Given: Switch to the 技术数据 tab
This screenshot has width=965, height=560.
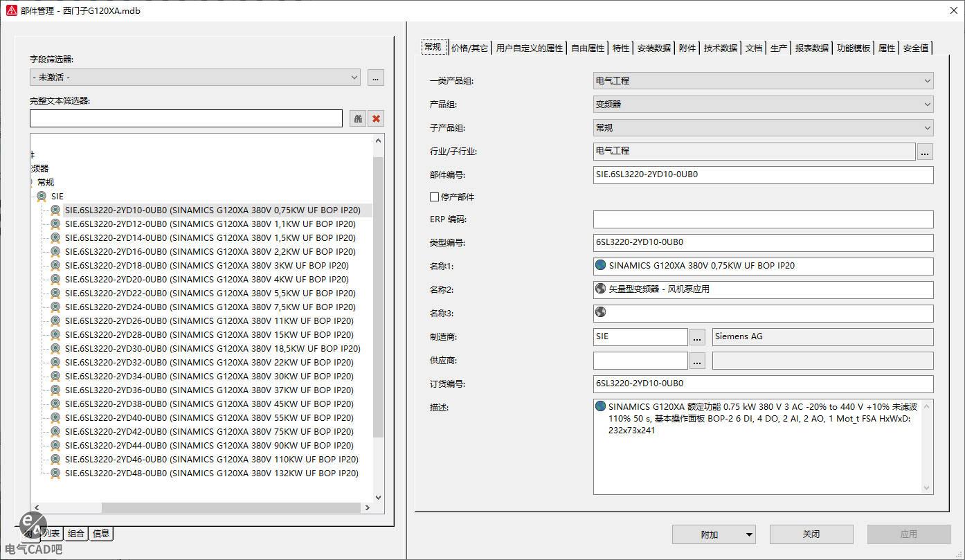Looking at the screenshot, I should [720, 48].
